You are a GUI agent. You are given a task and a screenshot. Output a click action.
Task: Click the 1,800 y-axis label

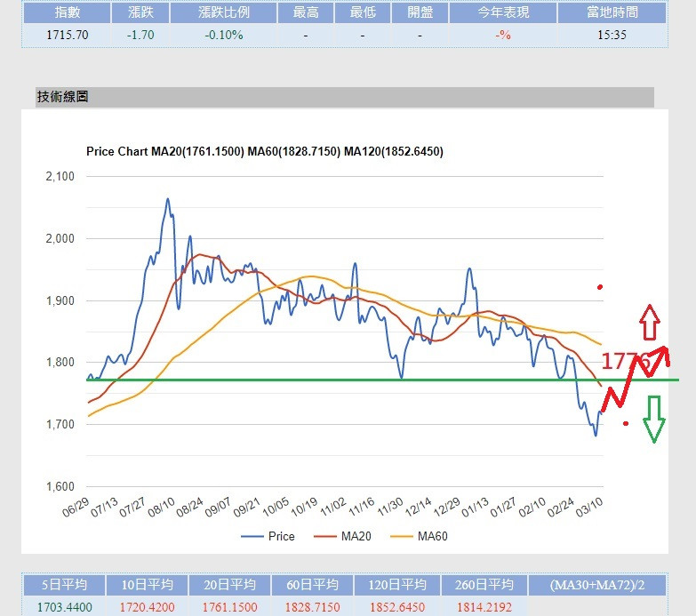[60, 362]
